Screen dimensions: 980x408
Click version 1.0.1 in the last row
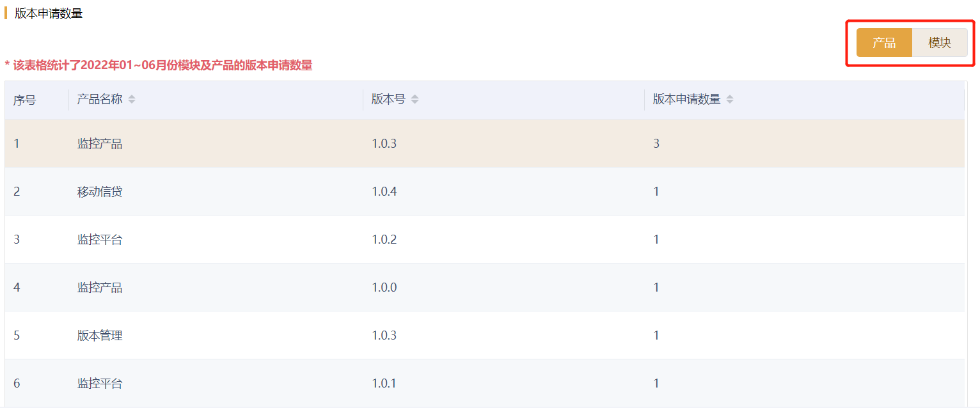tap(384, 384)
